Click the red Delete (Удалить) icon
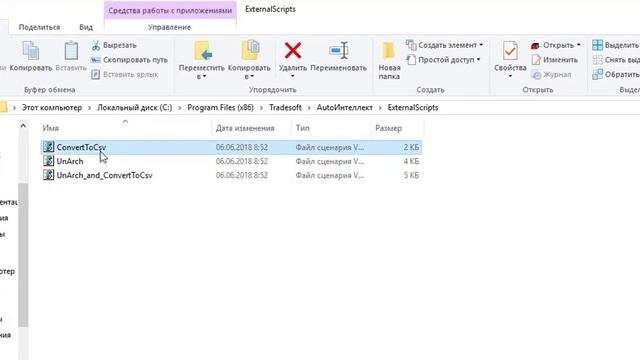The width and height of the screenshot is (640, 360). 293,51
